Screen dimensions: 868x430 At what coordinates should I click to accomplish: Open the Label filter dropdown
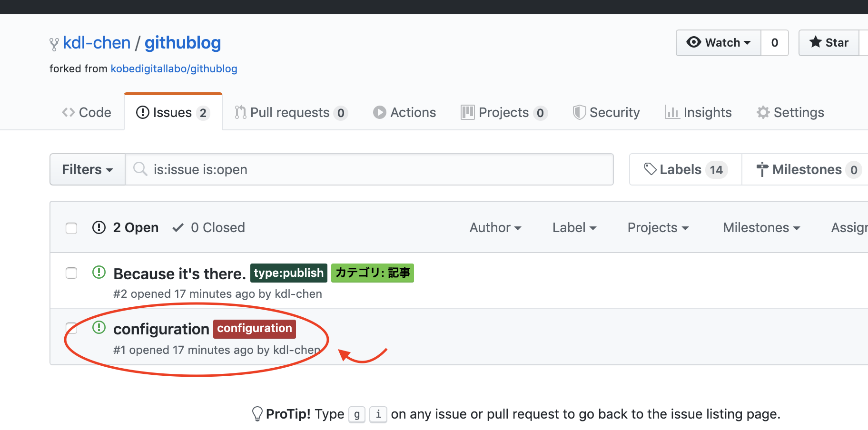(x=574, y=228)
